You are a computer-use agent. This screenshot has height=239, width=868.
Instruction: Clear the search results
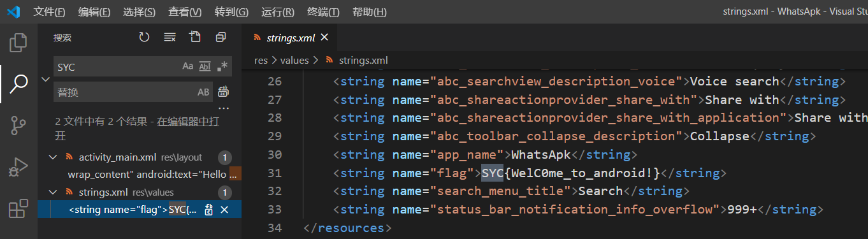170,38
